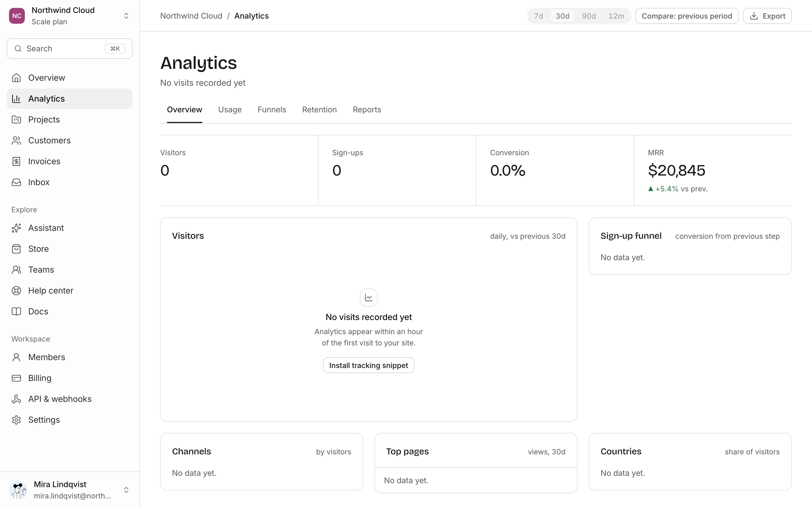Click the Settings gear icon

(16, 420)
